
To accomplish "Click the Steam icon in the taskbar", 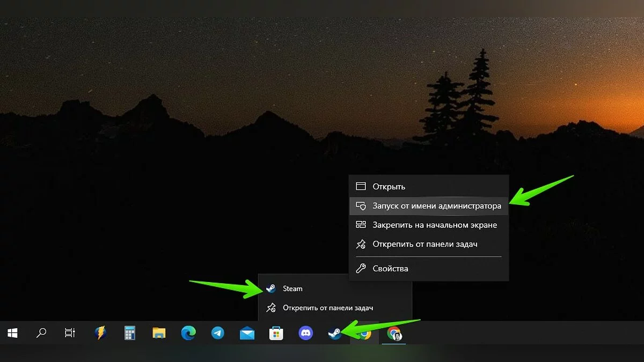I will coord(335,333).
